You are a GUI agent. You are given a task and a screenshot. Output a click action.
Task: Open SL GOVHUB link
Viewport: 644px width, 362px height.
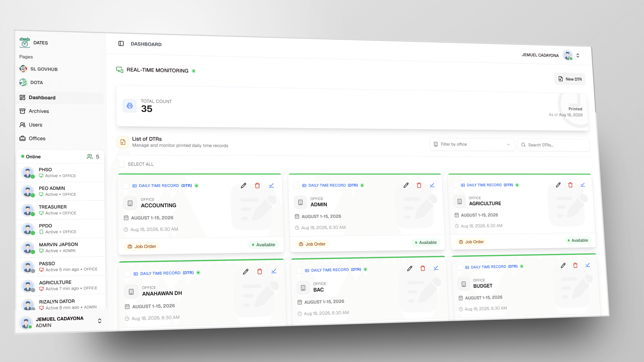click(39, 69)
